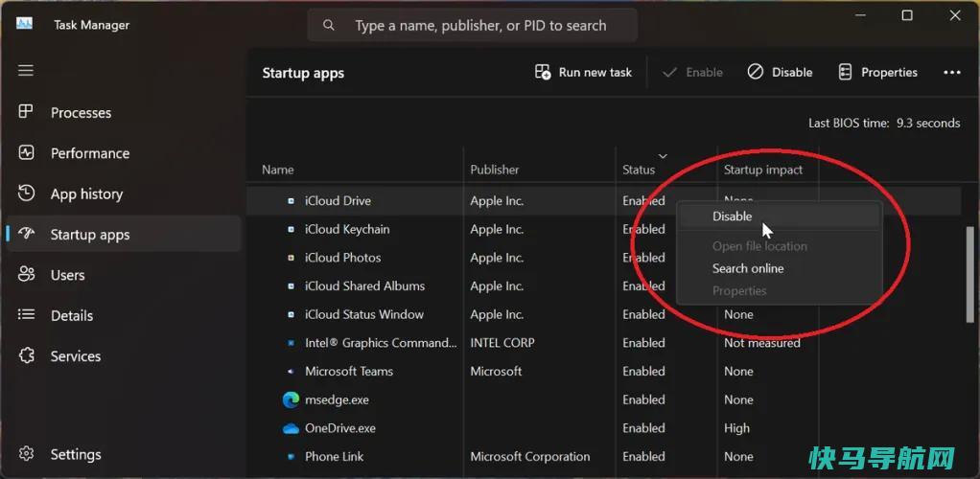Click the Users sidebar icon

click(x=26, y=274)
